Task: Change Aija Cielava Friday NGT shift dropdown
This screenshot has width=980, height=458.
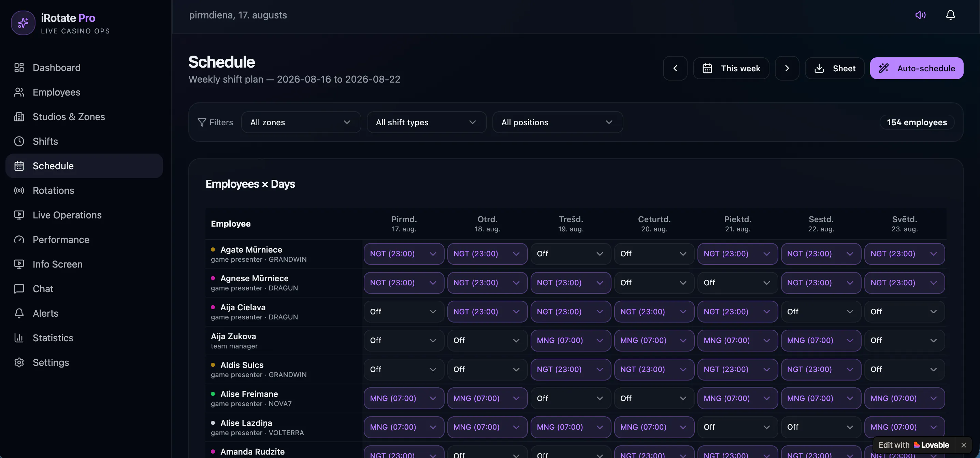Action: click(737, 312)
